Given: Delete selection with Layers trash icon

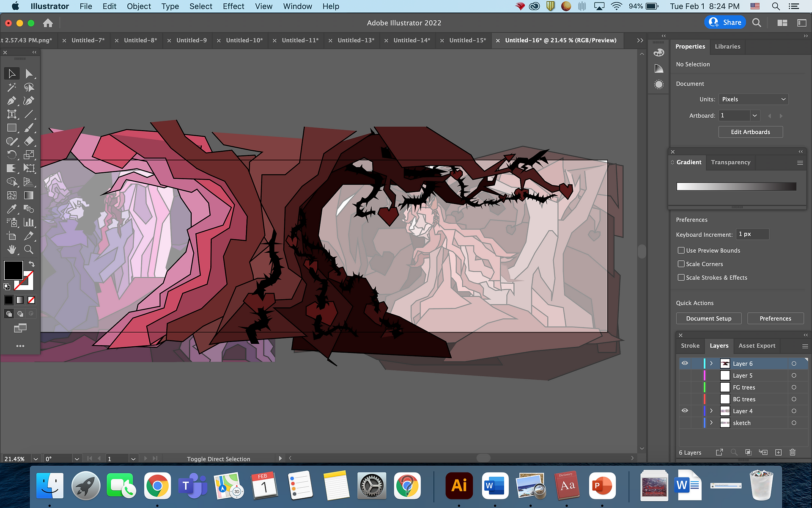Looking at the screenshot, I should [x=793, y=453].
